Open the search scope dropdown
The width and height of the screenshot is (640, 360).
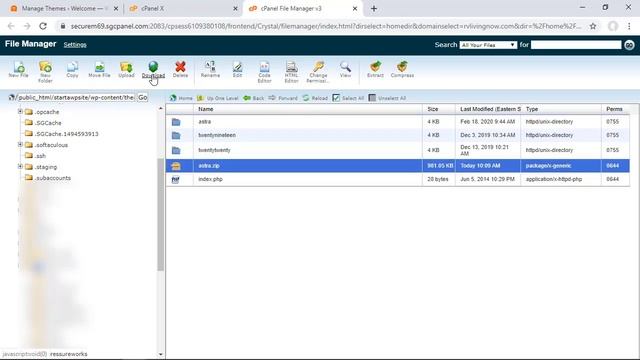488,45
